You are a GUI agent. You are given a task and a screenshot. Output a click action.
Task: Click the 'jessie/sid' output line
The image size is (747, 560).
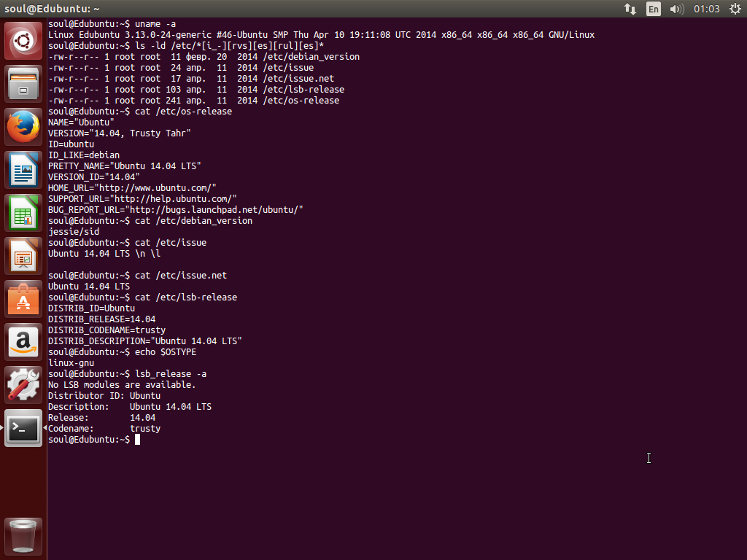[x=74, y=232]
